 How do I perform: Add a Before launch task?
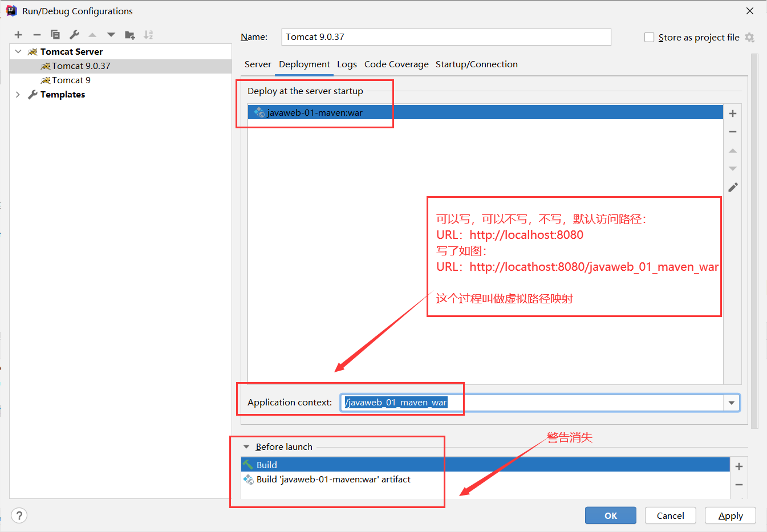739,466
